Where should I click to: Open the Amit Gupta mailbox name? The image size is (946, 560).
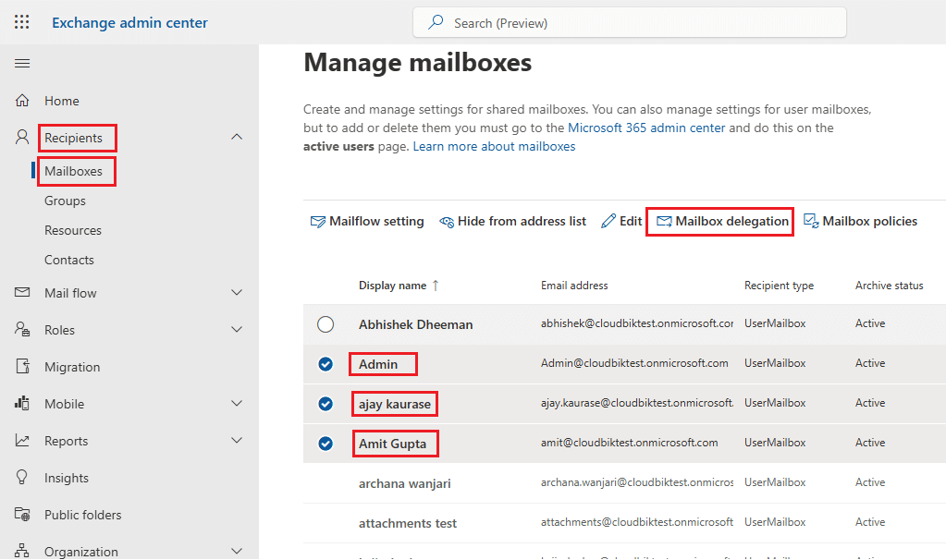coord(392,444)
